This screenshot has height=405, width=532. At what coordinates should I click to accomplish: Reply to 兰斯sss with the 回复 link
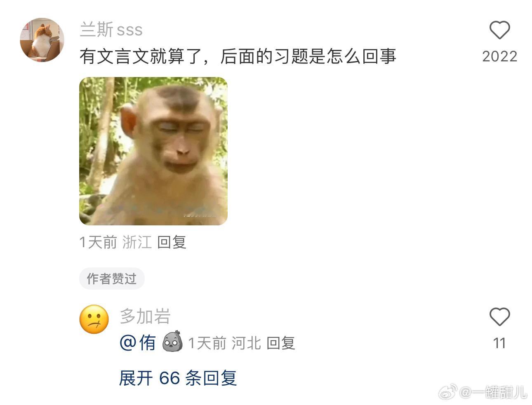(x=172, y=242)
